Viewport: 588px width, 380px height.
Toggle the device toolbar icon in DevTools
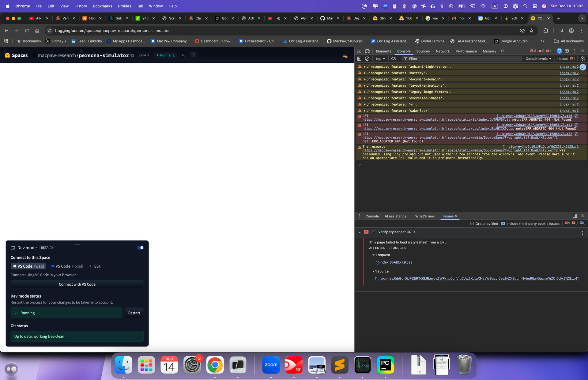pos(367,51)
